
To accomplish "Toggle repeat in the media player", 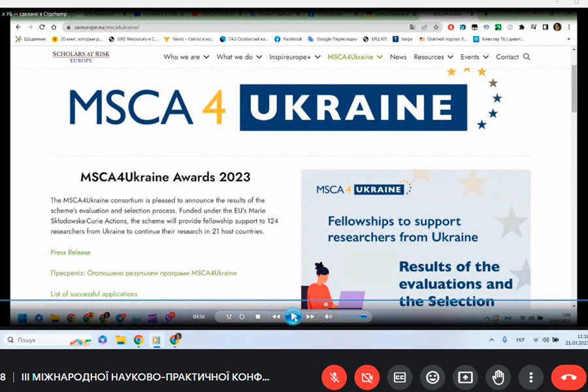I will pos(242,317).
